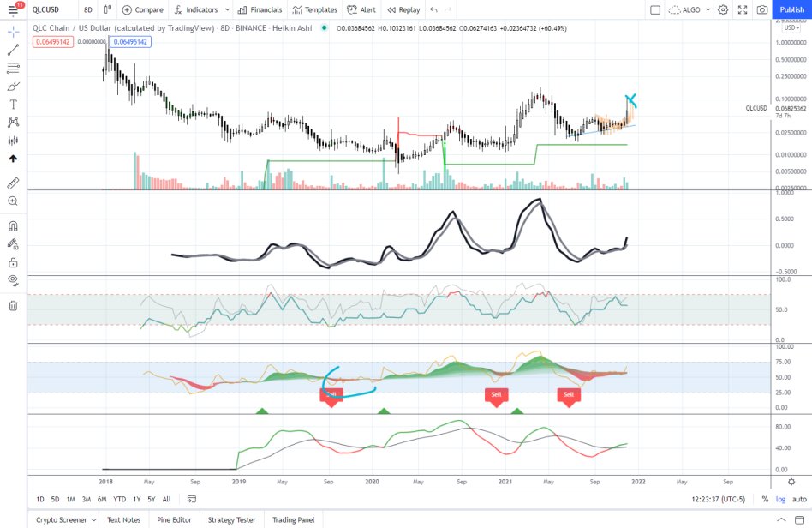Hide all drawings with eye icon
The width and height of the screenshot is (812, 528).
(14, 281)
